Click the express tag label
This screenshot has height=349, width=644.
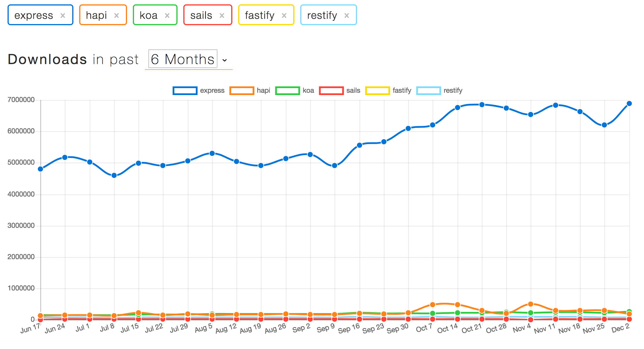tap(34, 15)
